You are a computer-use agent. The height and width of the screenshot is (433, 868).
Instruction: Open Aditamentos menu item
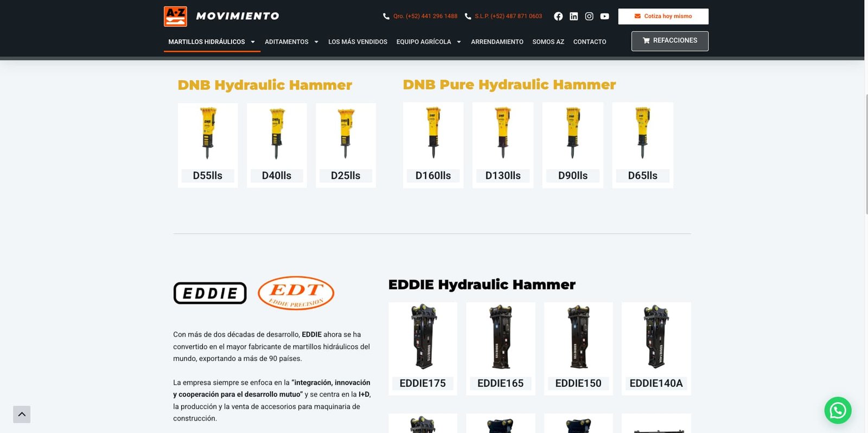286,42
